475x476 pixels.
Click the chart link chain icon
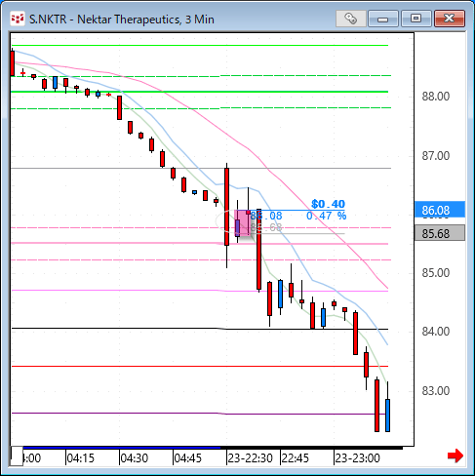[351, 19]
